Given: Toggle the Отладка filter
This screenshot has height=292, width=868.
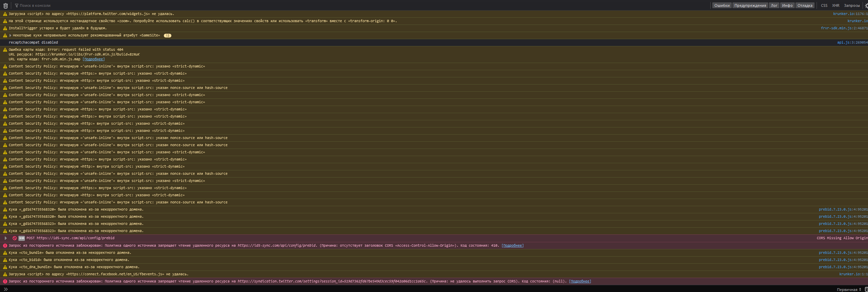Looking at the screenshot, I should 805,5.
